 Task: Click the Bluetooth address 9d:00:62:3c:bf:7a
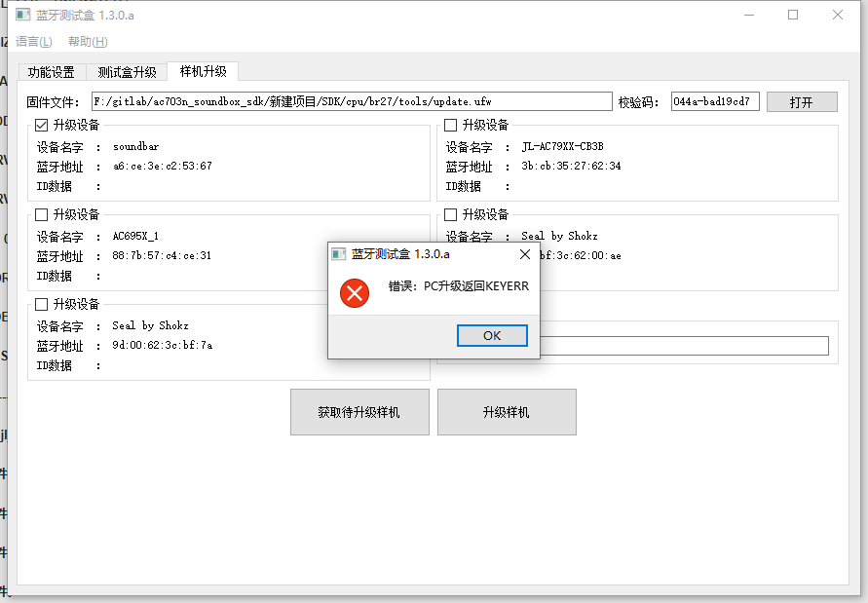pyautogui.click(x=162, y=346)
